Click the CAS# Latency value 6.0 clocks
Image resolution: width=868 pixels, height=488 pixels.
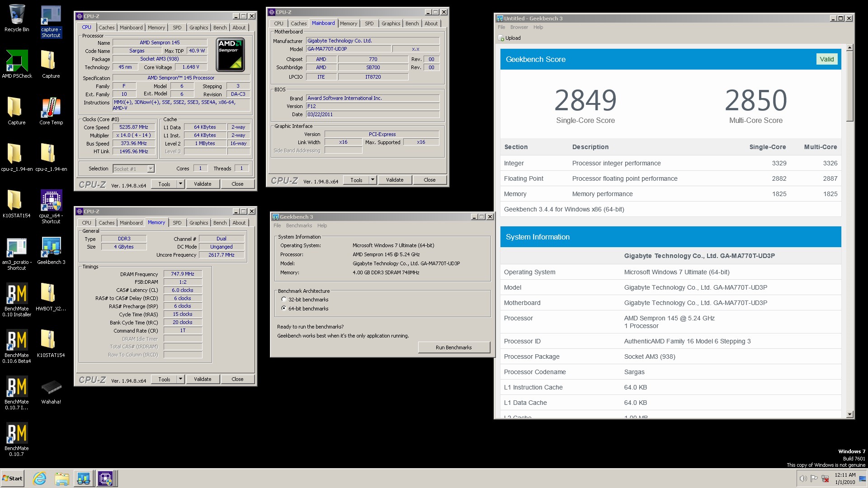coord(183,290)
